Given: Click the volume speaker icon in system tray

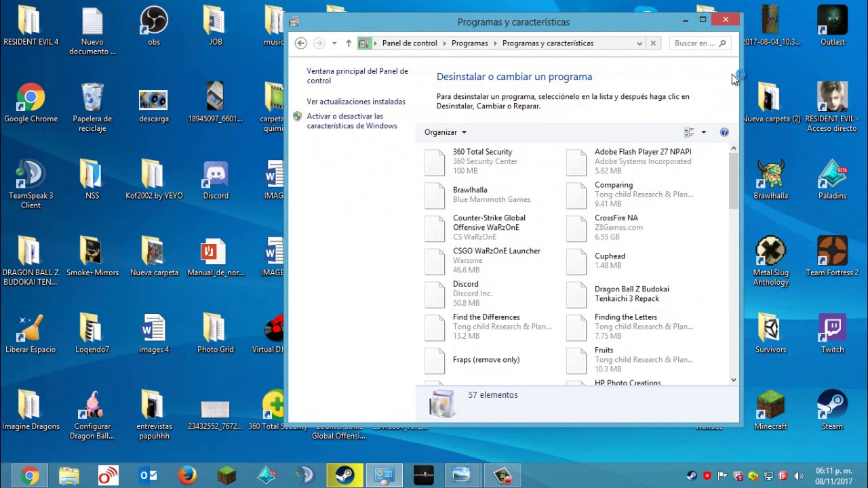Looking at the screenshot, I should tap(799, 476).
